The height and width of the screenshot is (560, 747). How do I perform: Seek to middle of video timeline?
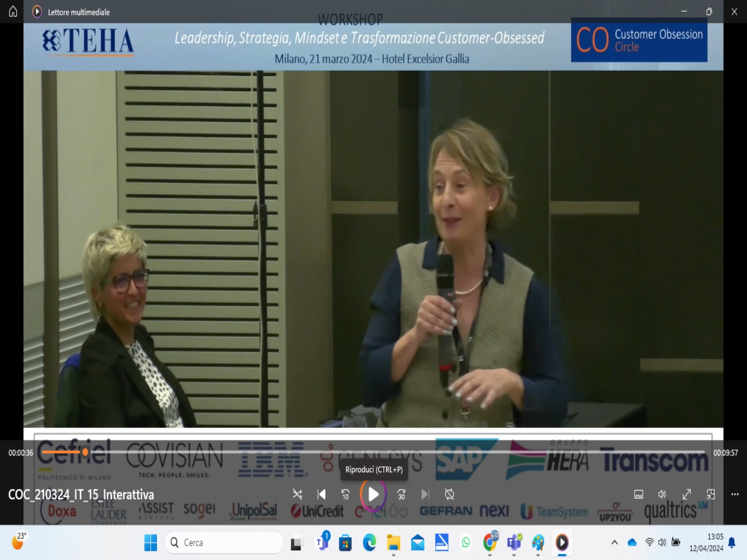(x=373, y=452)
